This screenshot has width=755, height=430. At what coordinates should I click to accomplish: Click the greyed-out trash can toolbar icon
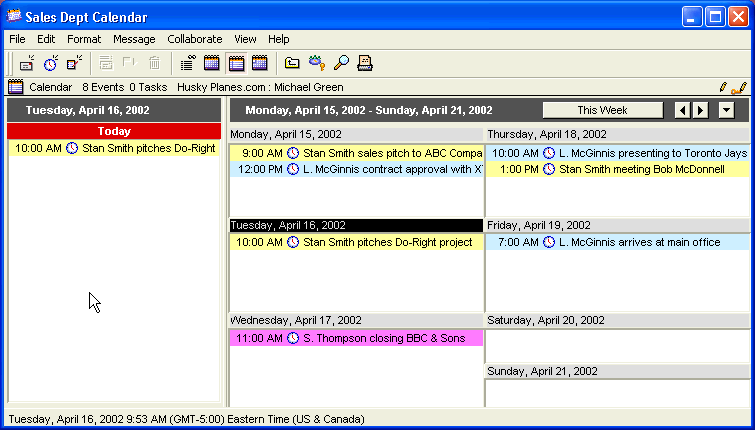(x=154, y=63)
